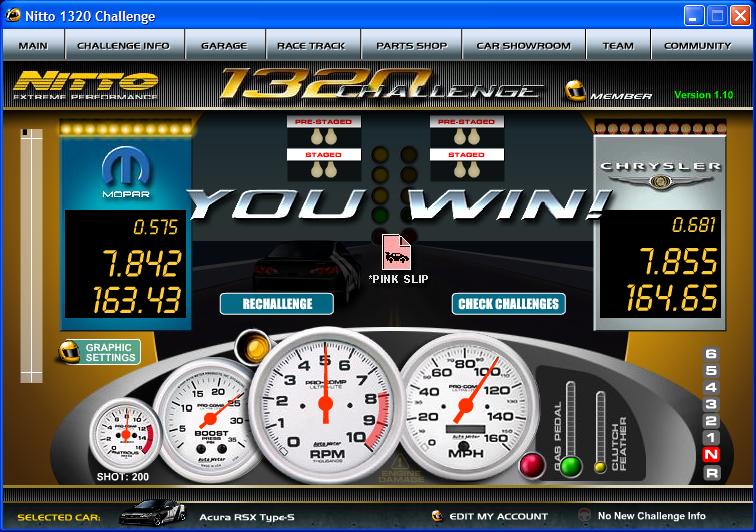Click the left player's 7.842 elapsed time
The width and height of the screenshot is (756, 532).
(x=142, y=264)
